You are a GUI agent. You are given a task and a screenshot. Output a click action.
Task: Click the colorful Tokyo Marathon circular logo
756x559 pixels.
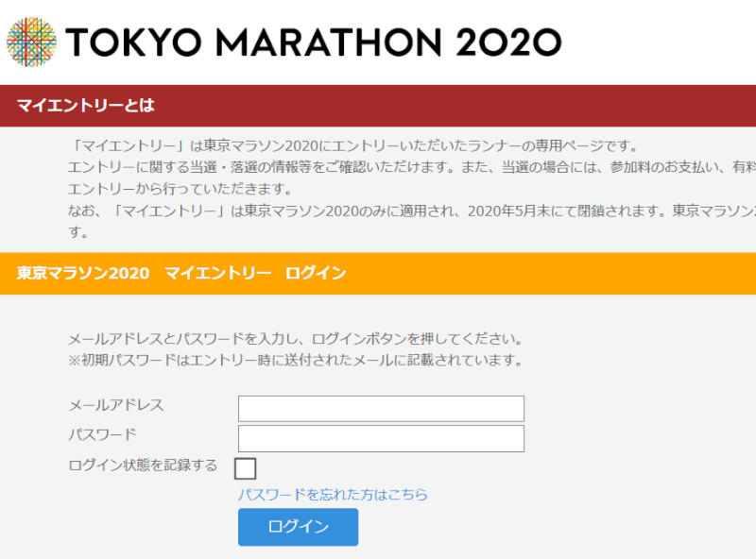31,42
